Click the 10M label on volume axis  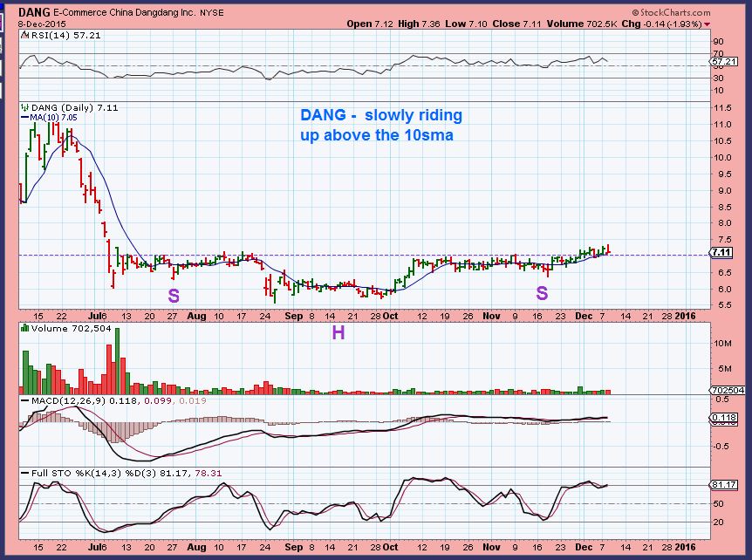722,344
